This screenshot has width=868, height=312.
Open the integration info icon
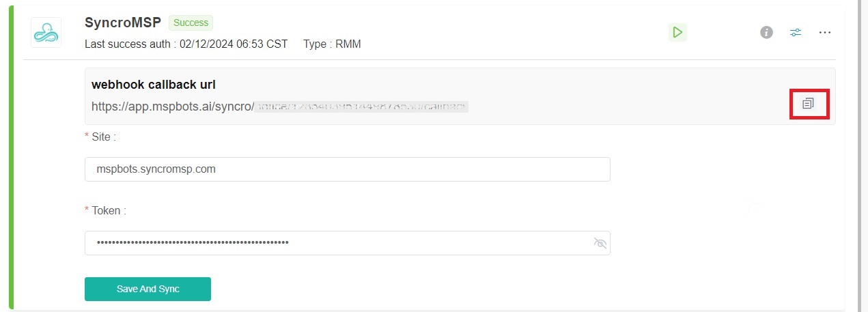(766, 32)
